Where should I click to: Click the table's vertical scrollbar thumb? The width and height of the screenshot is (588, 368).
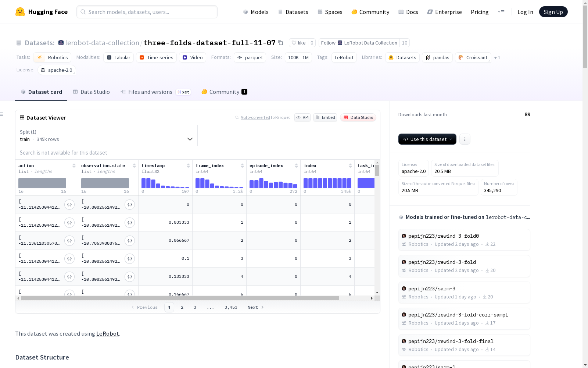coord(377,171)
